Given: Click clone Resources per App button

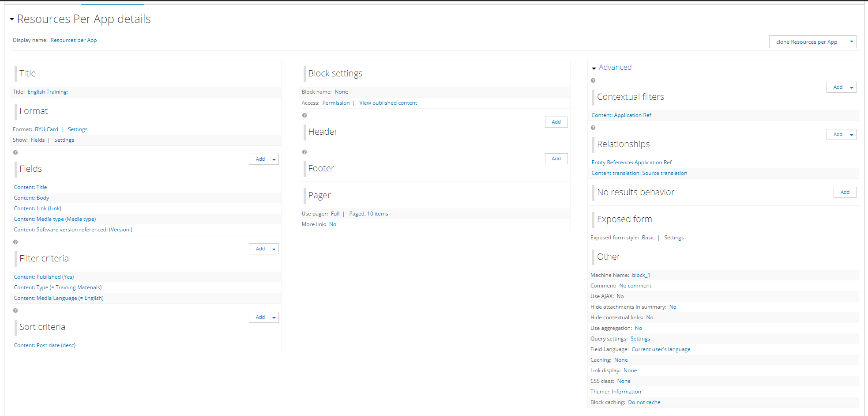Looking at the screenshot, I should coord(807,42).
